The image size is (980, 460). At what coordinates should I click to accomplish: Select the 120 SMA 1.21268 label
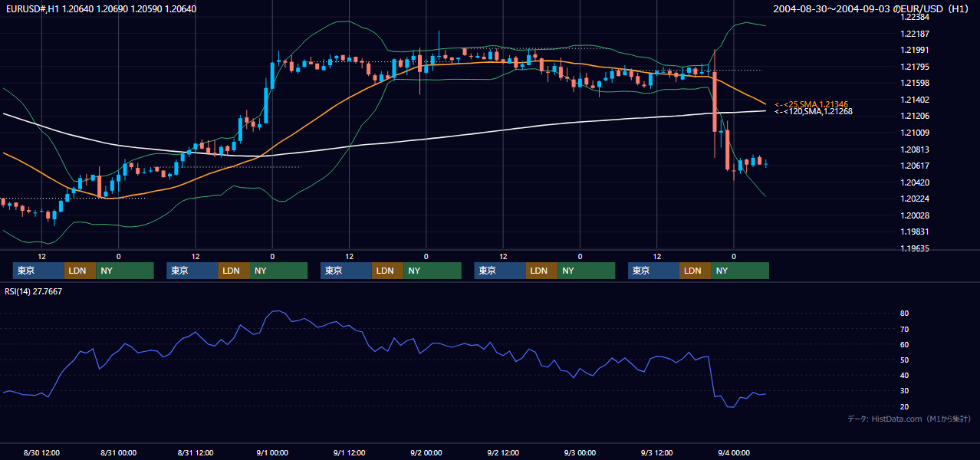(814, 111)
